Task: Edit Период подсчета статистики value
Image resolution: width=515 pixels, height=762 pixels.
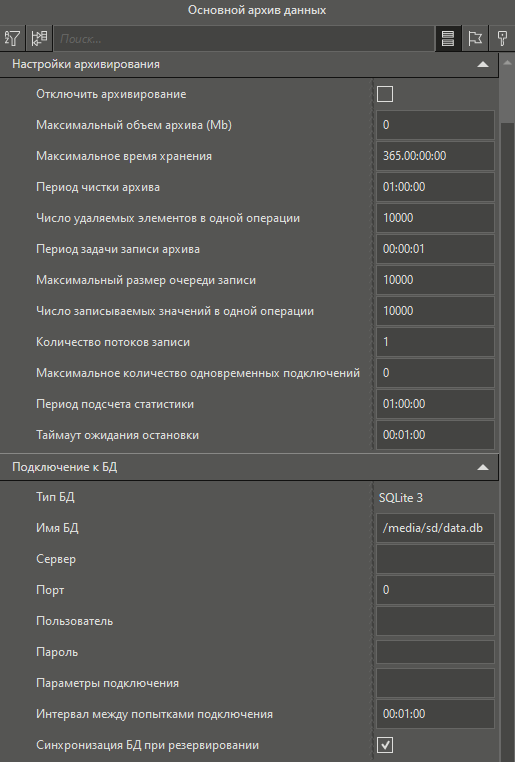Action: pyautogui.click(x=435, y=404)
